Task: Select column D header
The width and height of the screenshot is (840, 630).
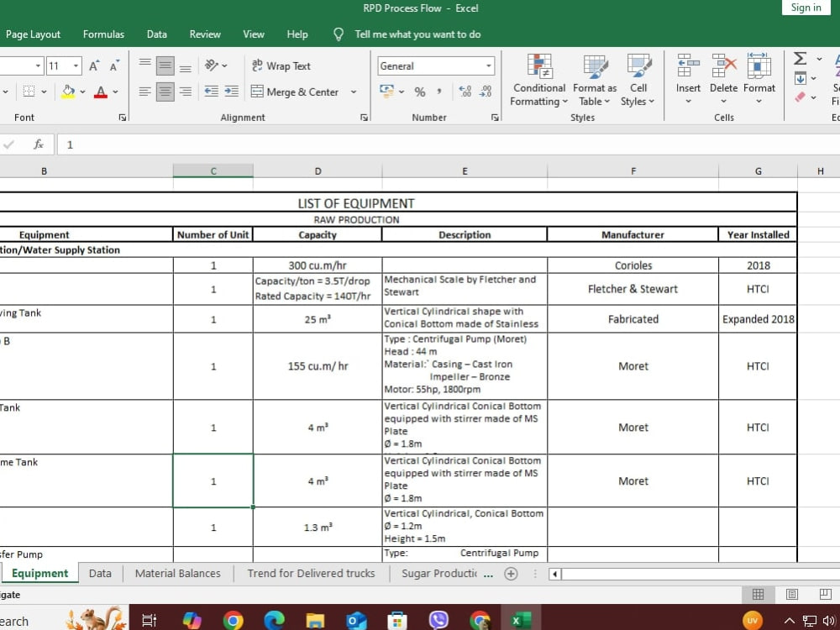Action: pos(318,171)
